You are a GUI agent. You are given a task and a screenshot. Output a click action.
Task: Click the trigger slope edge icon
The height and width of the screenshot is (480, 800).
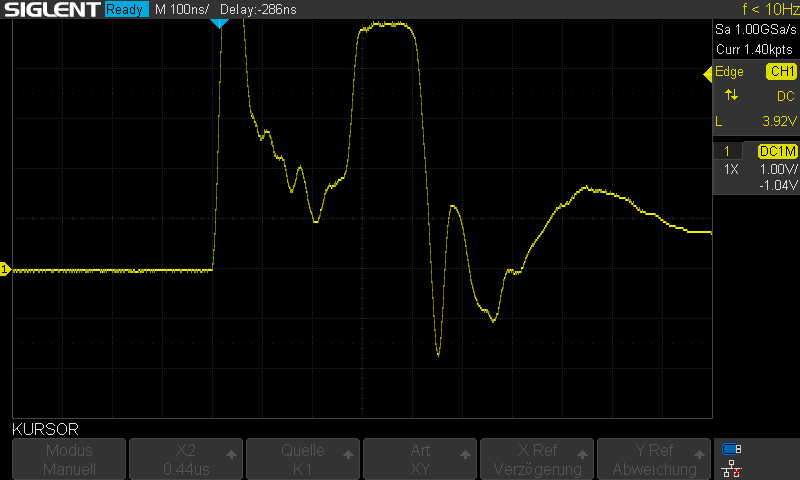[731, 95]
